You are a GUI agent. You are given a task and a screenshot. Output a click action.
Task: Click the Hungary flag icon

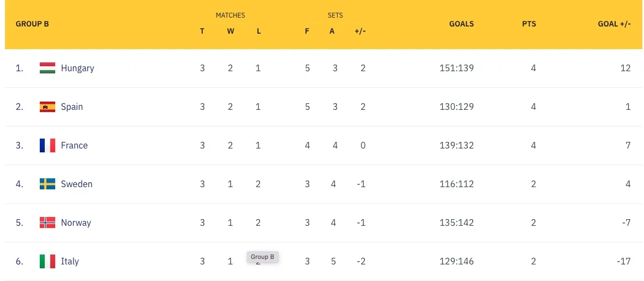[x=47, y=68]
